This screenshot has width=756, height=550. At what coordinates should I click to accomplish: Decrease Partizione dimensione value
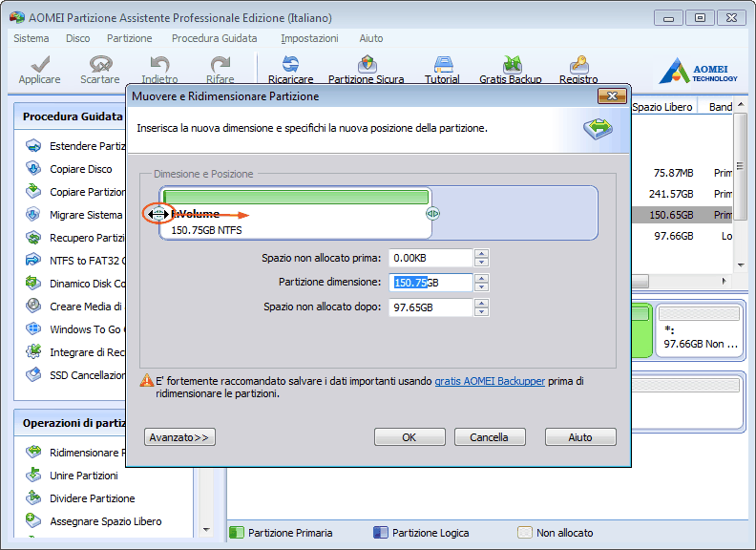point(481,287)
